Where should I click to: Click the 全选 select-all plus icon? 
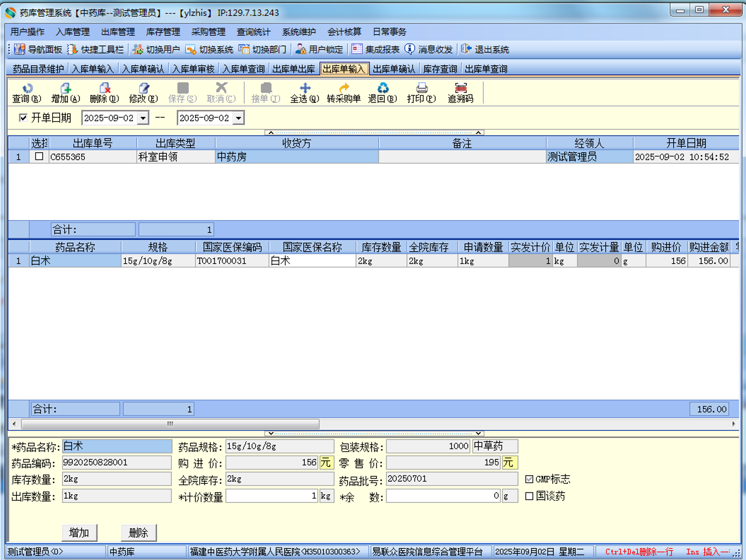(305, 88)
